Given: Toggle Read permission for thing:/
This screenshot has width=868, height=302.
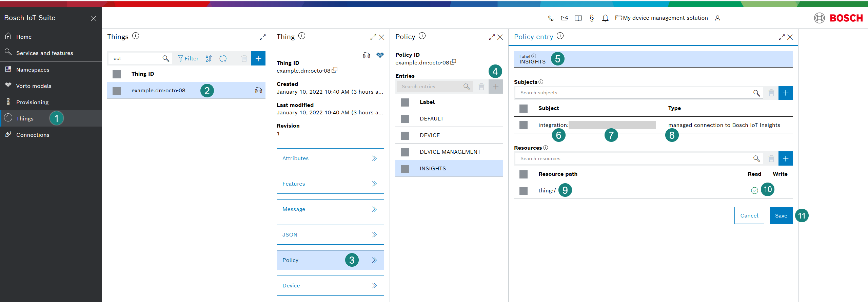Looking at the screenshot, I should (x=754, y=191).
